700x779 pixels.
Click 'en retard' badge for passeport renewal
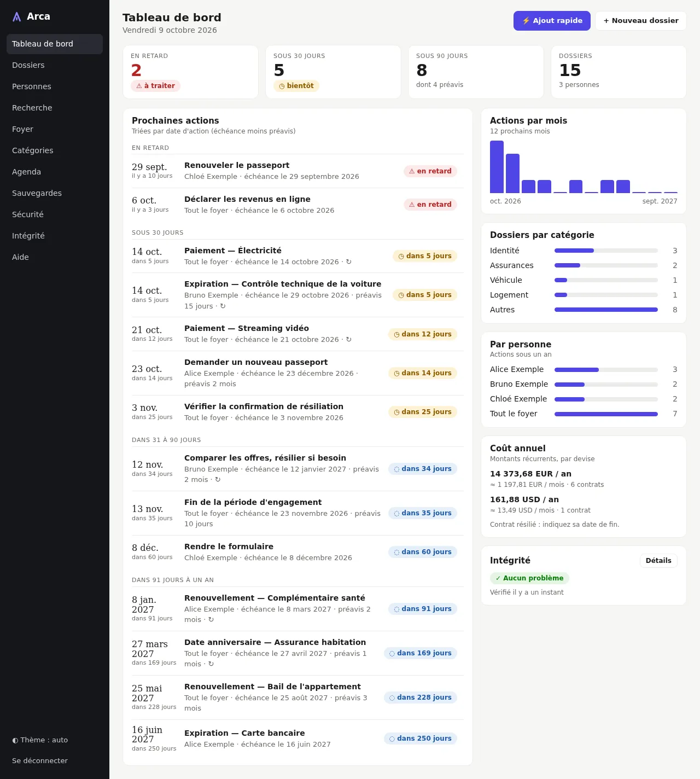pos(430,171)
